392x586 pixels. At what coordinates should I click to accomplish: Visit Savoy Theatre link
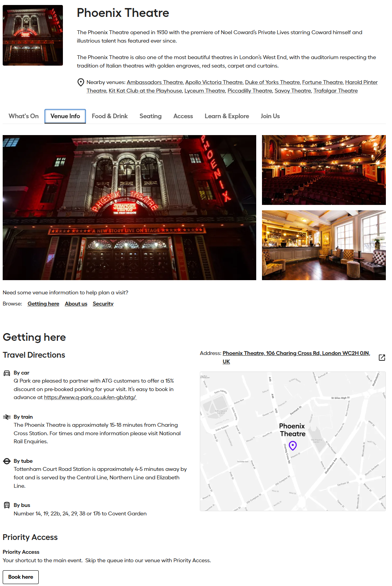pyautogui.click(x=293, y=91)
